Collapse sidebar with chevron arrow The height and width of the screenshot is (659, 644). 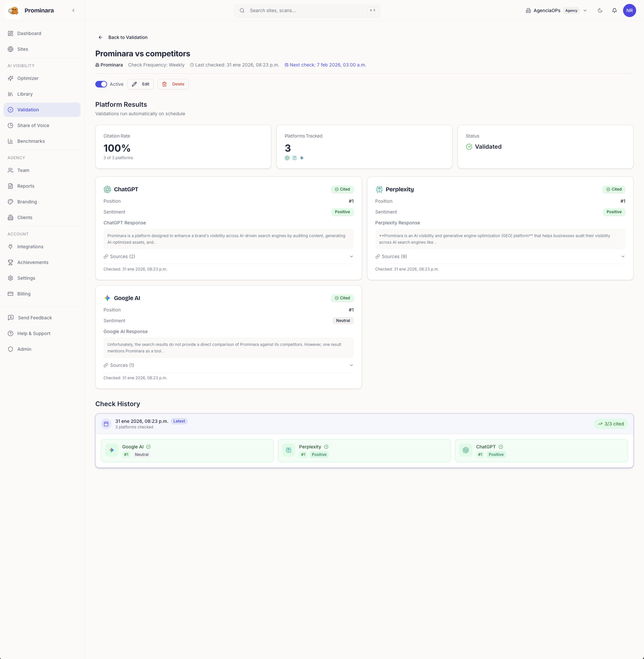(73, 10)
